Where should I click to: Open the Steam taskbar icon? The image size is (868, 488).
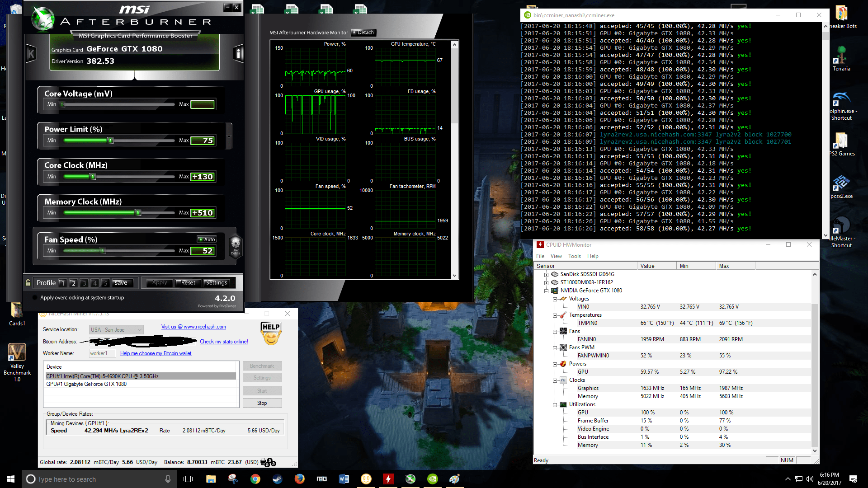pyautogui.click(x=277, y=479)
